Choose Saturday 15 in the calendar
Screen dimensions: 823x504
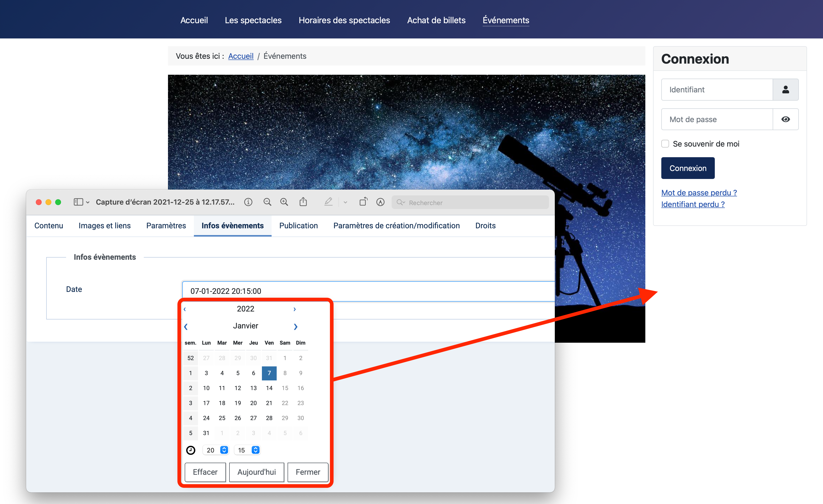(x=285, y=388)
